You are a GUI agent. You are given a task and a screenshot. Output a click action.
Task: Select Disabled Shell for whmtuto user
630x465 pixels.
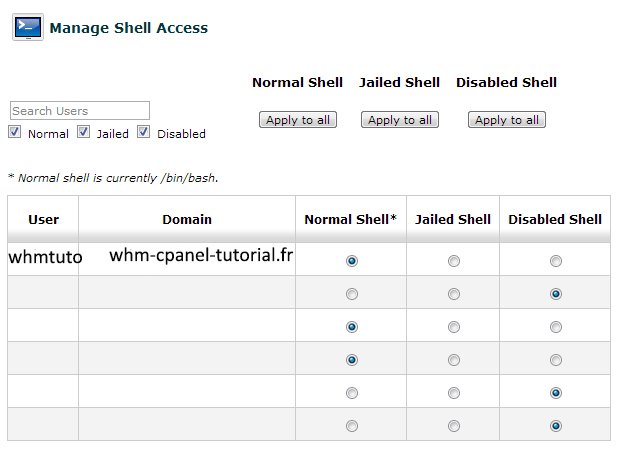tap(556, 261)
